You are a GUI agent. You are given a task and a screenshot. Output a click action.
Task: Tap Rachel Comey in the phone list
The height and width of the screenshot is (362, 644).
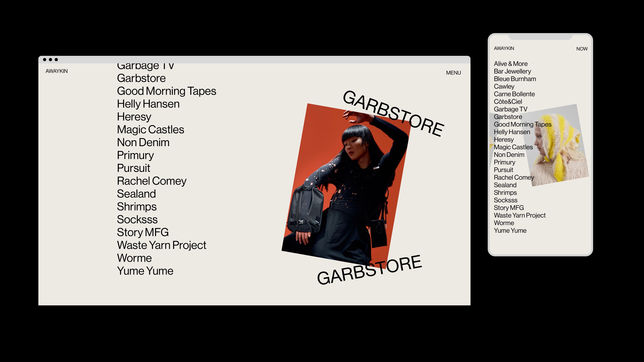click(x=514, y=178)
